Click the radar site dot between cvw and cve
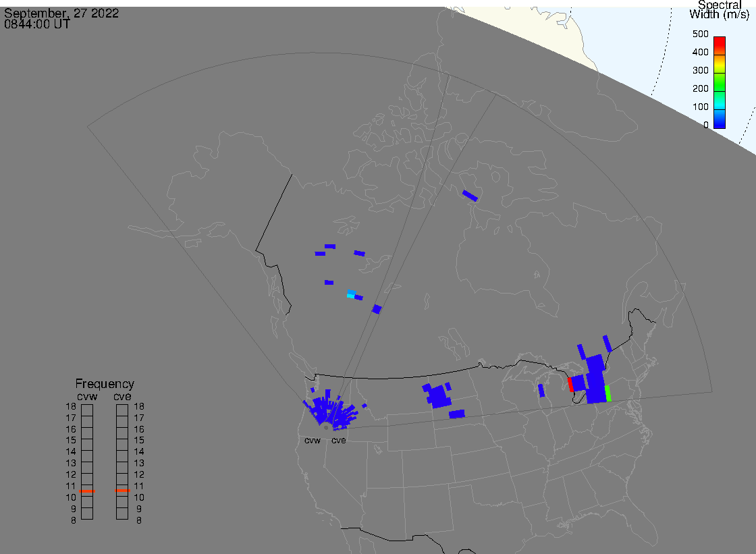The image size is (756, 554). click(326, 428)
